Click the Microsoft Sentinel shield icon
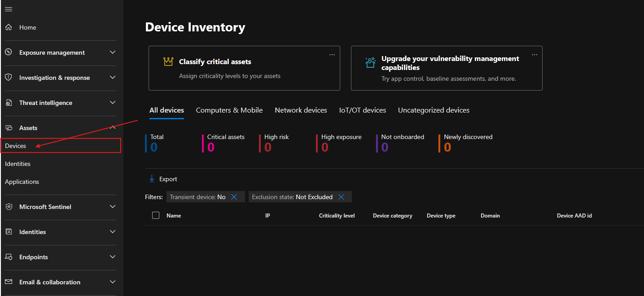The image size is (644, 296). tap(9, 207)
